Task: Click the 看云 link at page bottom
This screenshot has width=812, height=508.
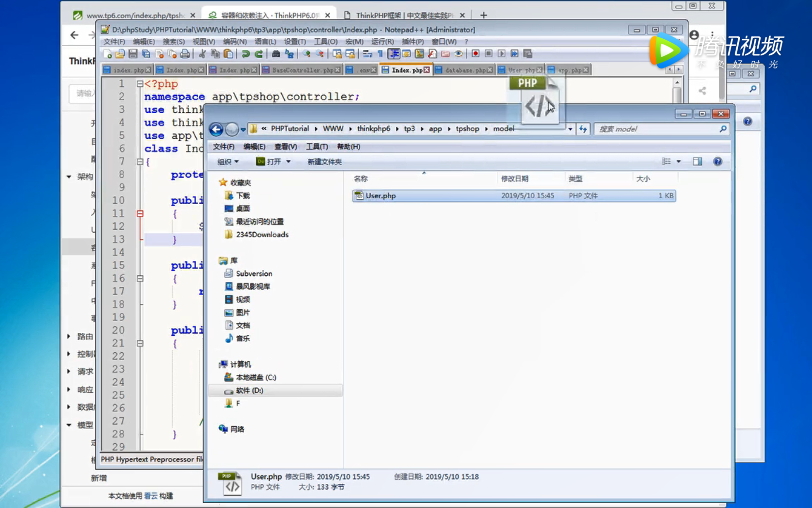Action: coord(150,496)
